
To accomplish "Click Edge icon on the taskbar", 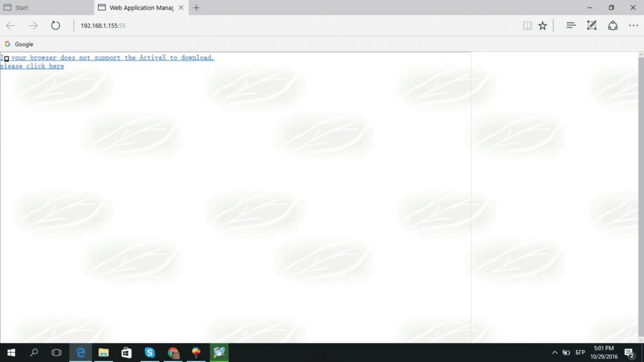I will tap(80, 353).
